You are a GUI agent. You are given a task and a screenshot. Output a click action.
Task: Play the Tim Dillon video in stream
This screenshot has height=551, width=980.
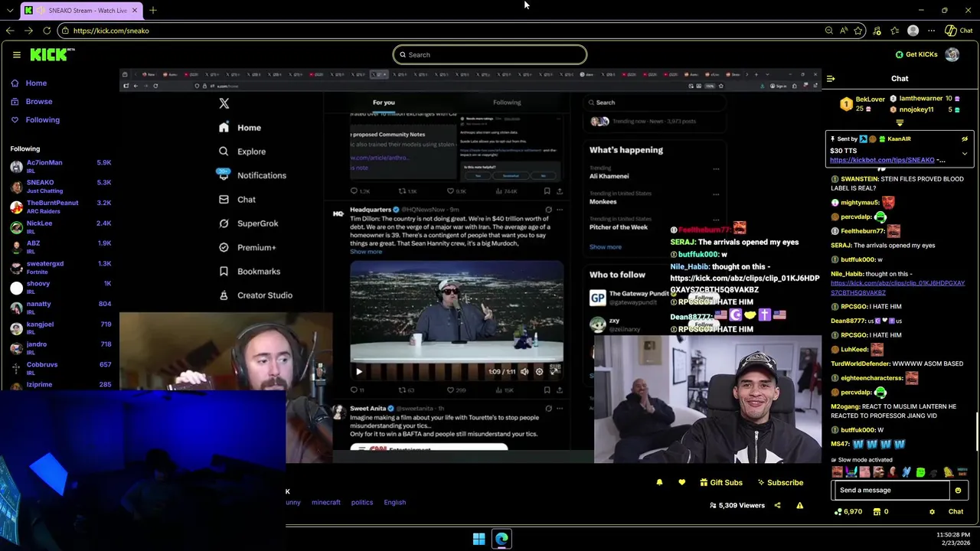tap(359, 372)
